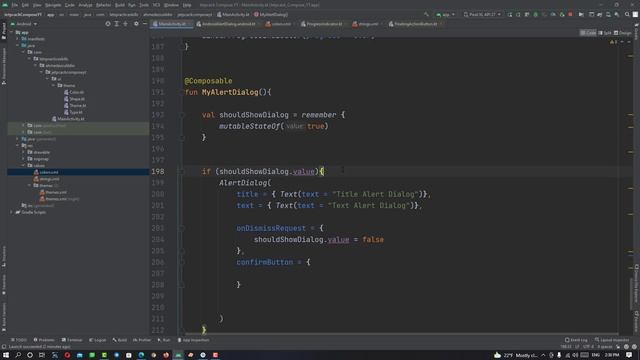Open Profiler tool window button
The width and height of the screenshot is (640, 360).
pyautogui.click(x=142, y=340)
